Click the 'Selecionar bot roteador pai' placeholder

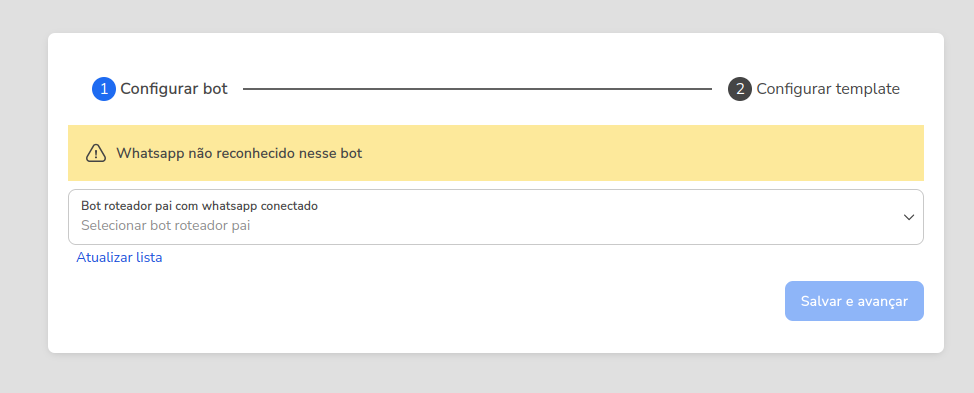pyautogui.click(x=165, y=225)
